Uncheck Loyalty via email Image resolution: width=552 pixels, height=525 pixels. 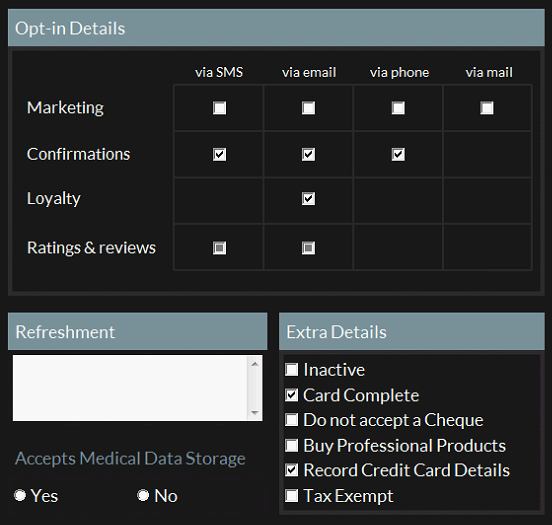coord(308,199)
